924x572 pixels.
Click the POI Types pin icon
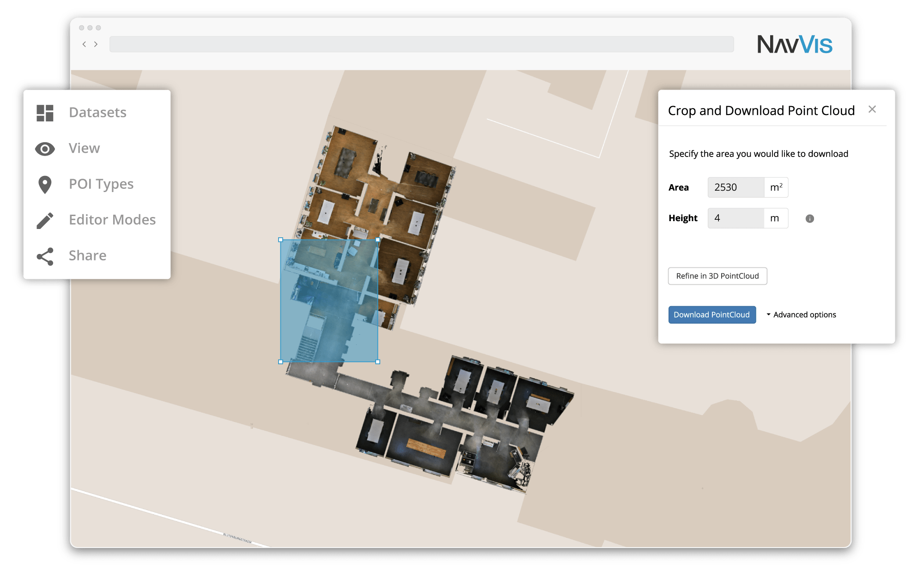click(45, 185)
